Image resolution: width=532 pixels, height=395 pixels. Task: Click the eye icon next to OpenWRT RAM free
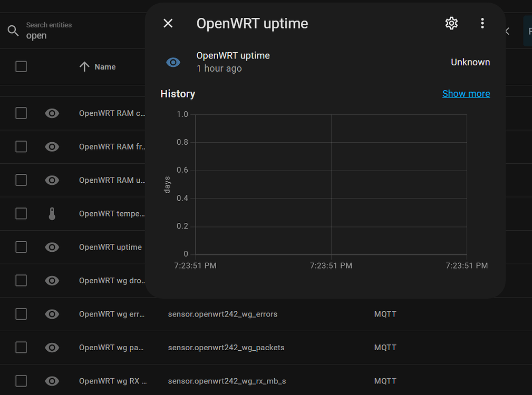coord(52,146)
